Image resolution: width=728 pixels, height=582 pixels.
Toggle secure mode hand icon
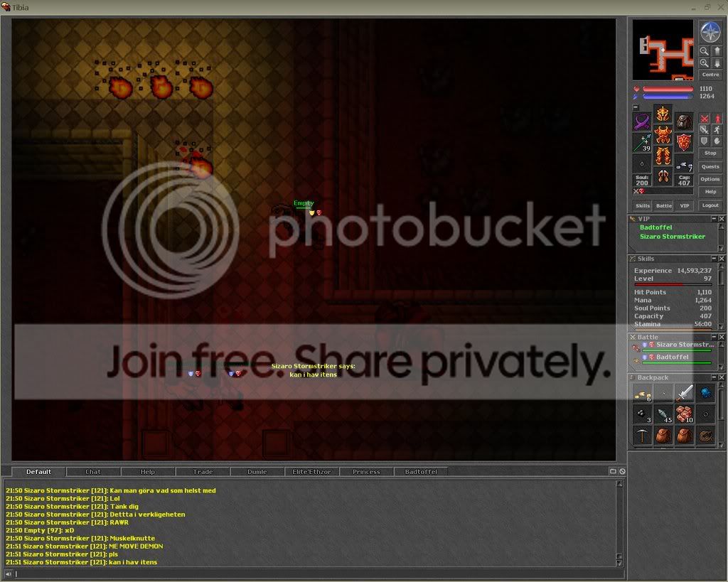coord(717,141)
